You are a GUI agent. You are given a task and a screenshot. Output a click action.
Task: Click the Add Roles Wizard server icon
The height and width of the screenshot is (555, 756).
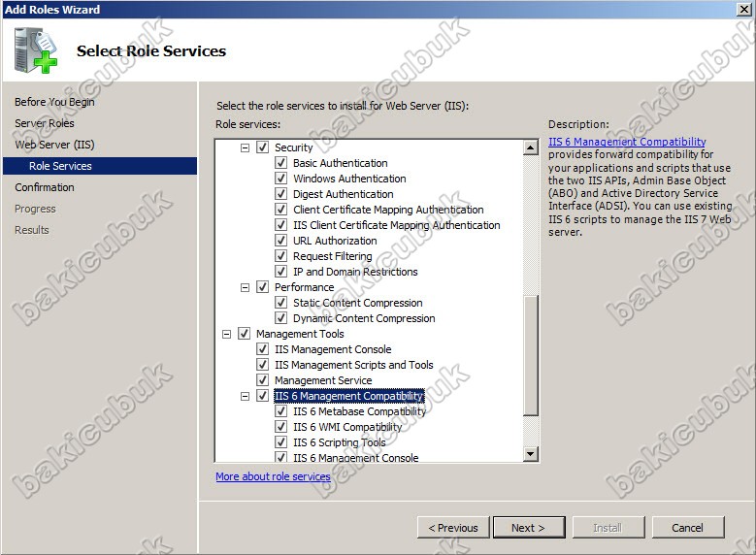(x=35, y=50)
